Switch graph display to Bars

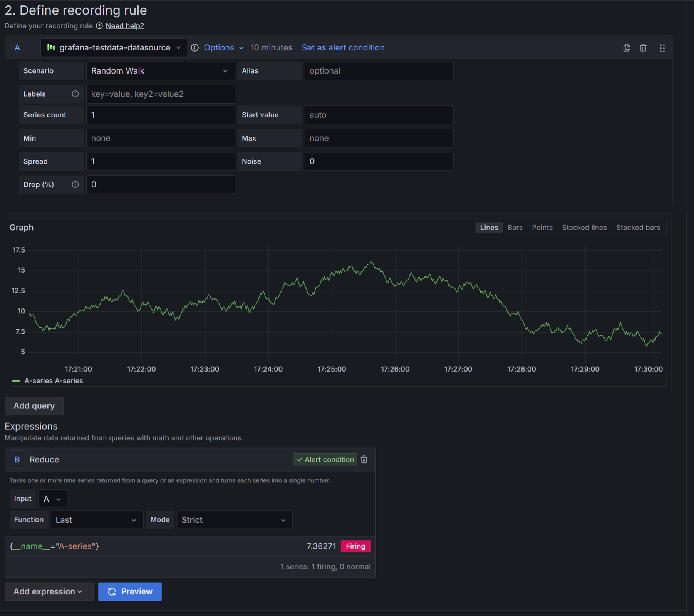(x=515, y=228)
